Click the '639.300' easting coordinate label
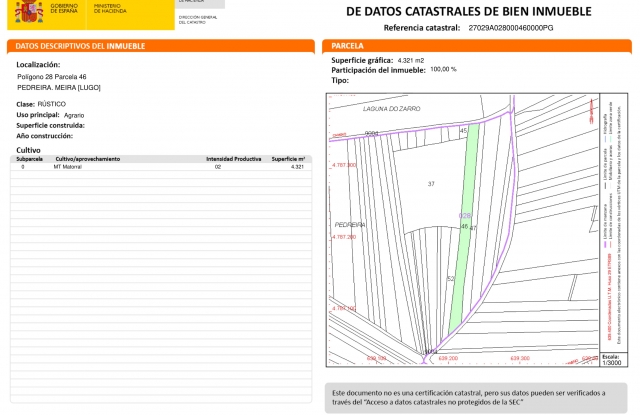This screenshot has height=415, width=640. [520, 358]
